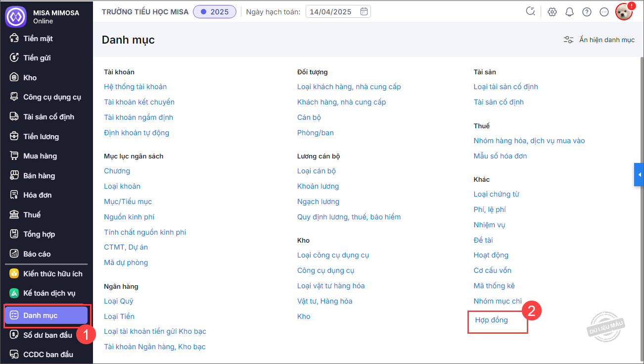Go to Báo cáo in sidebar
Screen dimensions: 644x364
click(x=37, y=254)
